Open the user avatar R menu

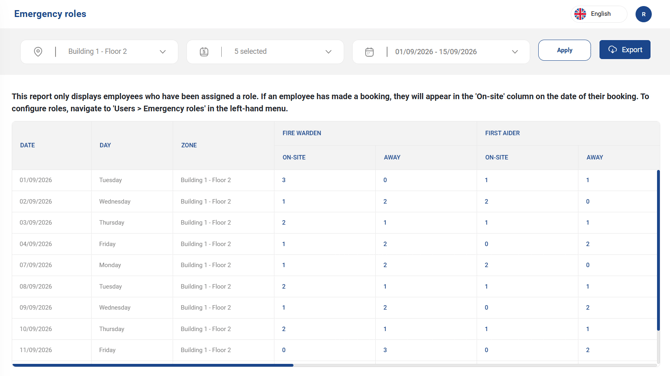pos(643,14)
